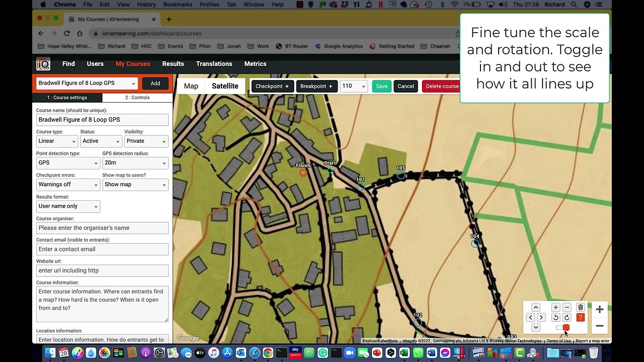Select checkpoint 102 marker on map
This screenshot has height=362, width=644.
click(418, 322)
